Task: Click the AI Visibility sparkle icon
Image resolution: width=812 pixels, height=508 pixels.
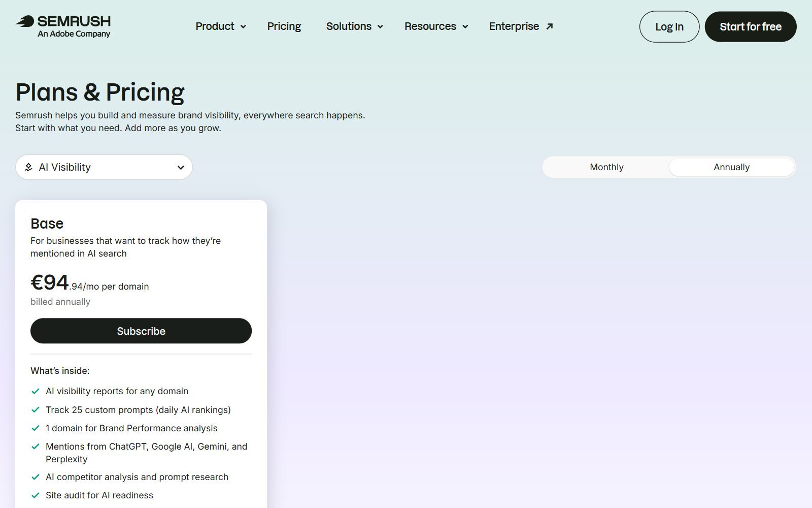Action: tap(28, 167)
